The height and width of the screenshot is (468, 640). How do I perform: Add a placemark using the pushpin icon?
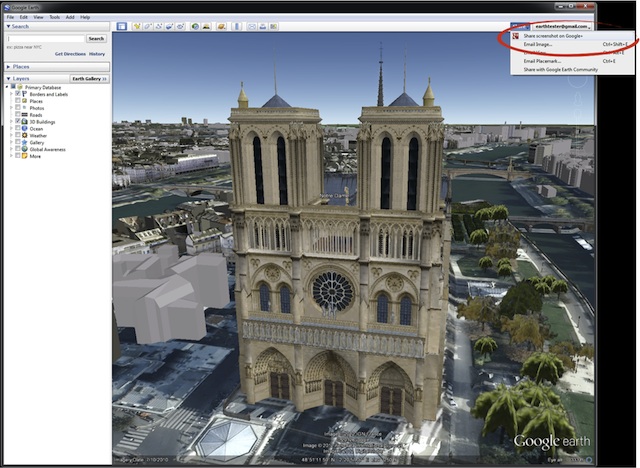pyautogui.click(x=137, y=26)
